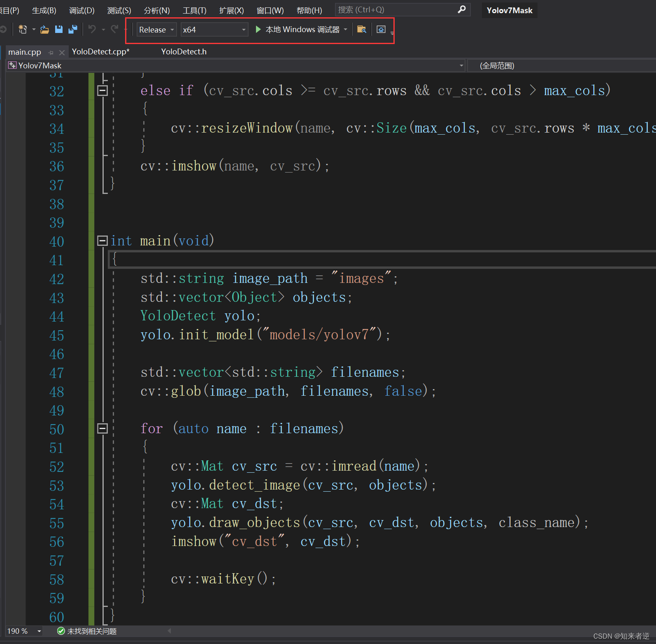This screenshot has width=656, height=644.
Task: Switch to the YoloDetect.cpp* tab
Action: (101, 51)
